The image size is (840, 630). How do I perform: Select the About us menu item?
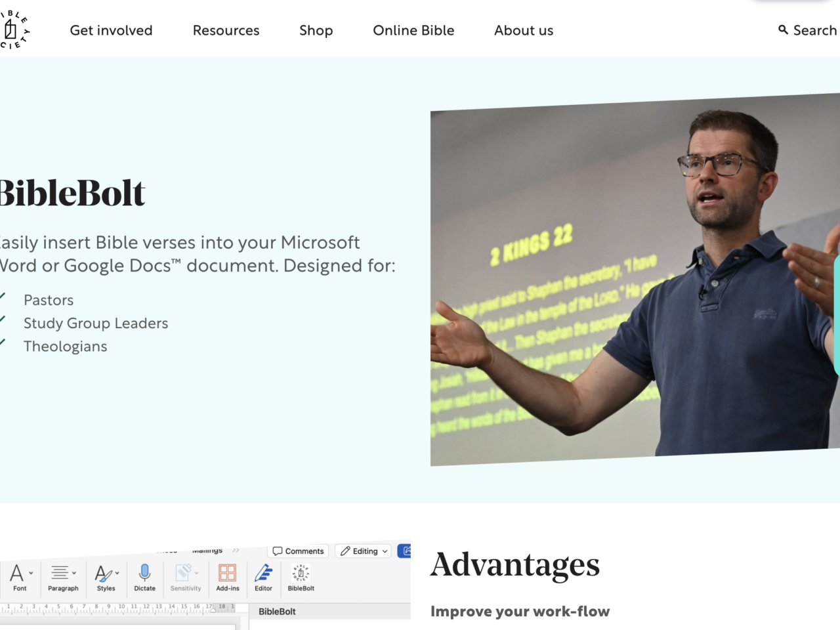pos(524,30)
